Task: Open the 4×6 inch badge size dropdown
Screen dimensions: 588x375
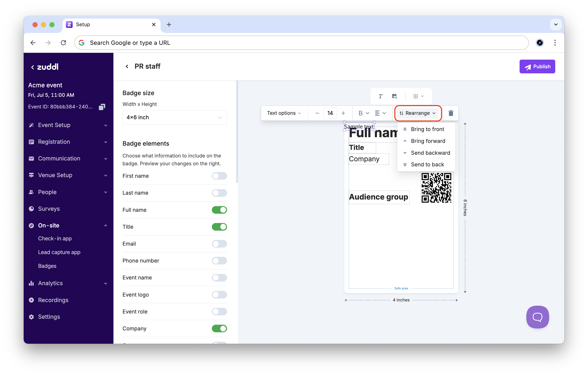Action: 174,117
